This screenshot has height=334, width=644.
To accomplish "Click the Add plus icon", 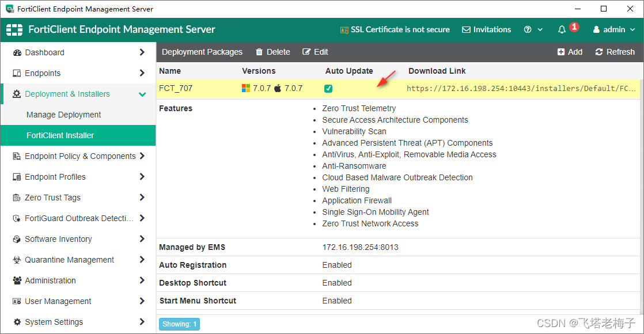I will point(561,52).
